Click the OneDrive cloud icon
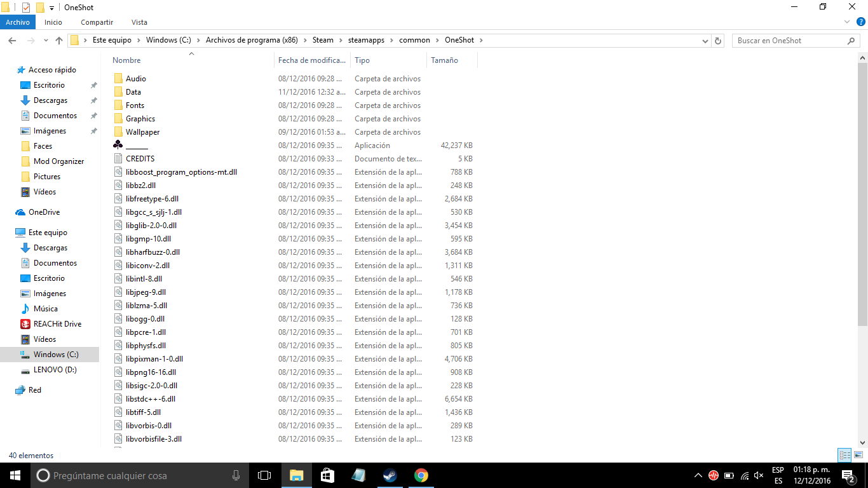868x488 pixels. tap(20, 212)
